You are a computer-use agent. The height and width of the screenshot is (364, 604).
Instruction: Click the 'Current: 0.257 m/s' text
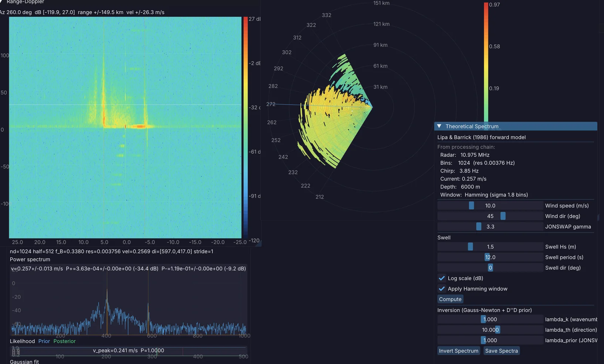(x=463, y=179)
